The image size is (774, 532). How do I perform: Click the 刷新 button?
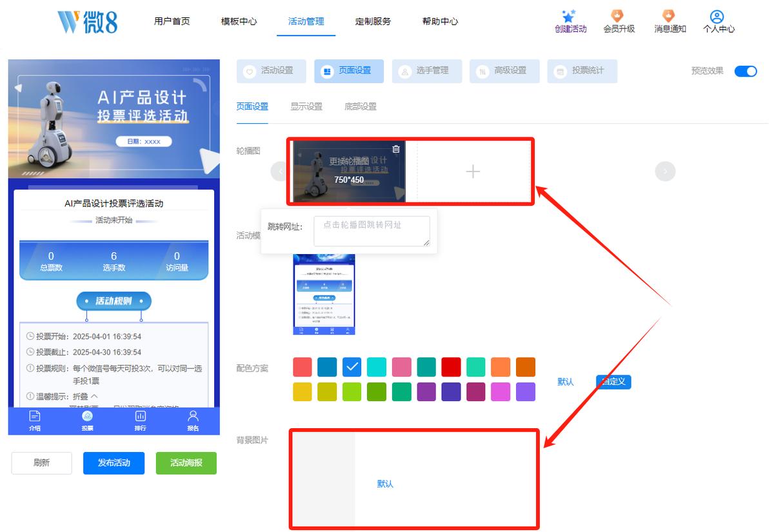pyautogui.click(x=42, y=463)
